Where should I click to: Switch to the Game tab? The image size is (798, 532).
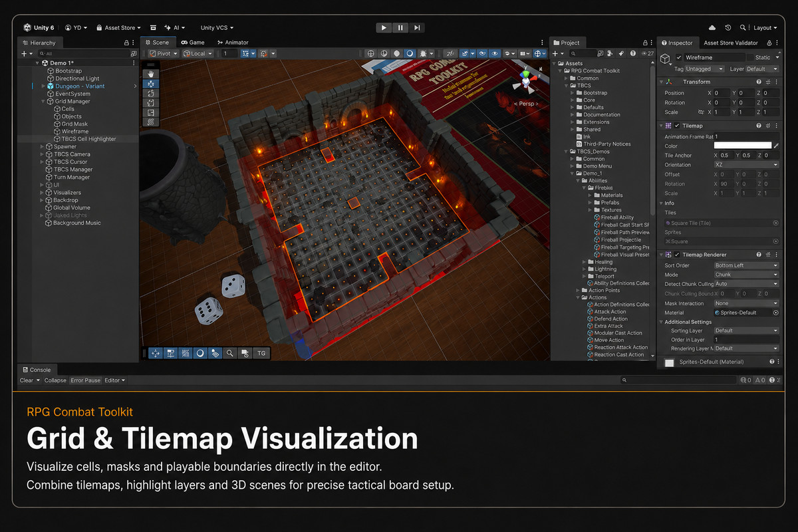tap(193, 43)
